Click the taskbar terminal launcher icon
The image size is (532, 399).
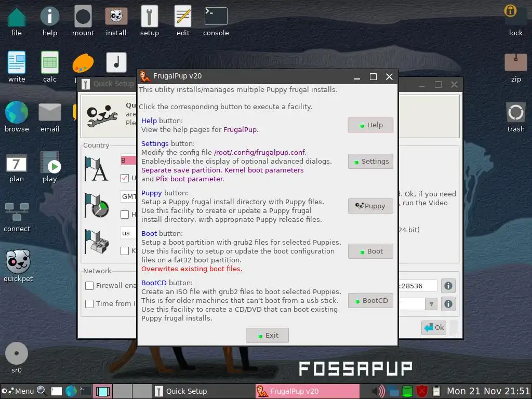pyautogui.click(x=86, y=391)
